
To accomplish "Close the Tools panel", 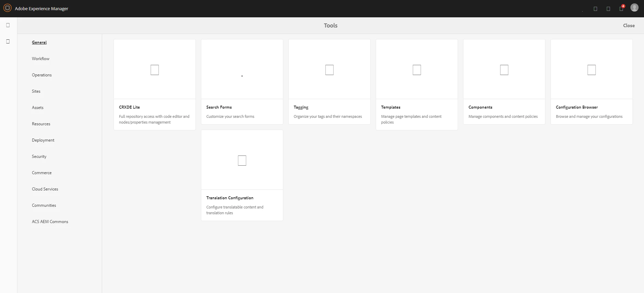I will click(629, 25).
